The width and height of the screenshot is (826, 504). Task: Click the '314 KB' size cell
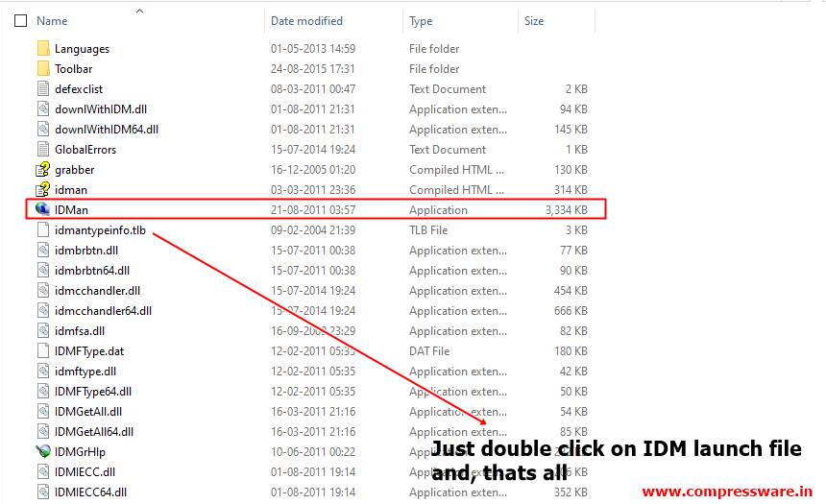coord(571,189)
